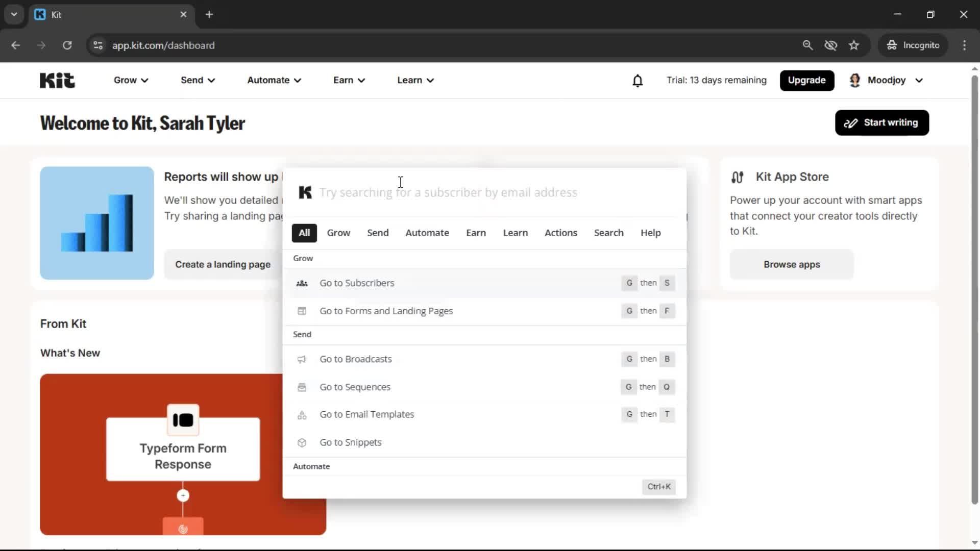Open the Grow navigation dropdown
This screenshot has width=980, height=551.
coord(131,80)
